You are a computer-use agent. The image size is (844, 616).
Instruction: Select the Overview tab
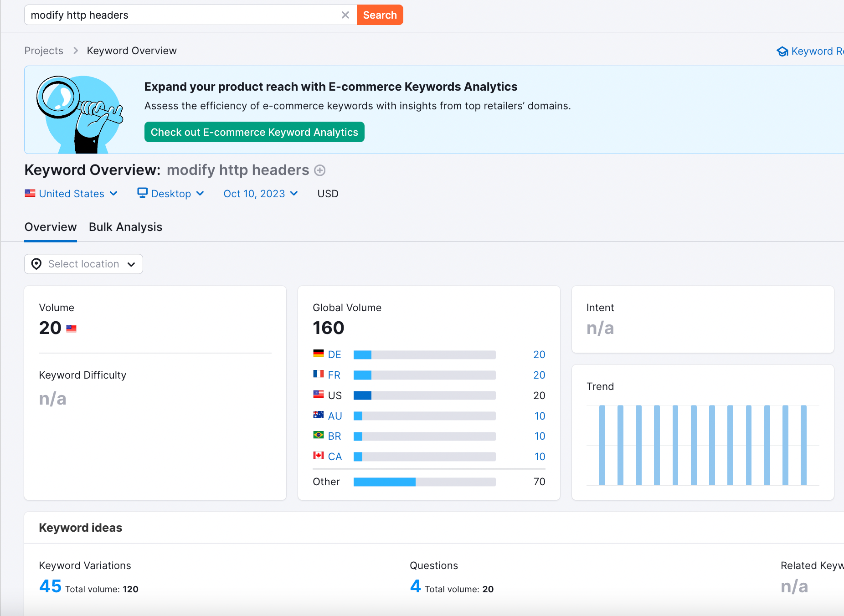(51, 227)
